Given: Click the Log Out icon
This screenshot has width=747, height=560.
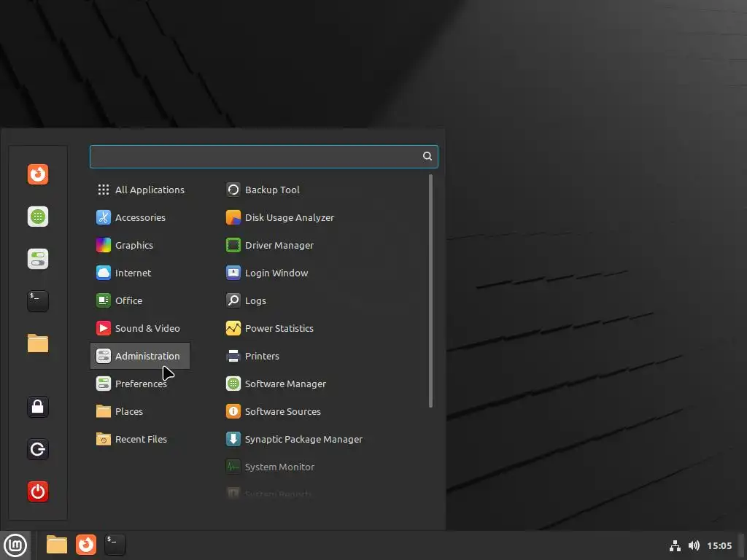Looking at the screenshot, I should point(38,449).
